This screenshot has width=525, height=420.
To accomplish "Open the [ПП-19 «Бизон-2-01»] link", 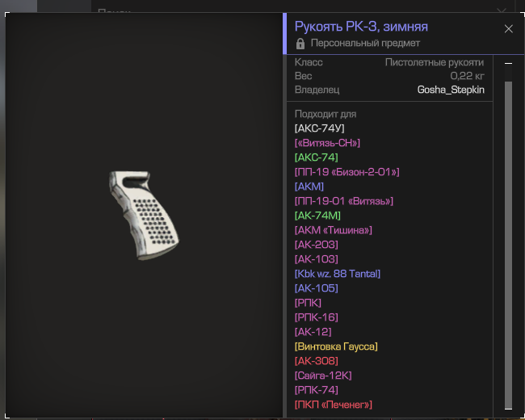I will (346, 172).
